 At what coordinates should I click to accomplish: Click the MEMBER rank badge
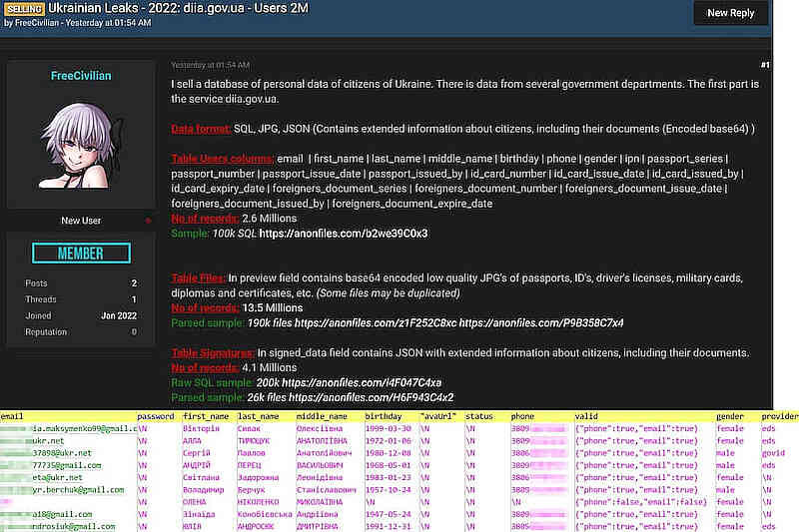click(81, 253)
